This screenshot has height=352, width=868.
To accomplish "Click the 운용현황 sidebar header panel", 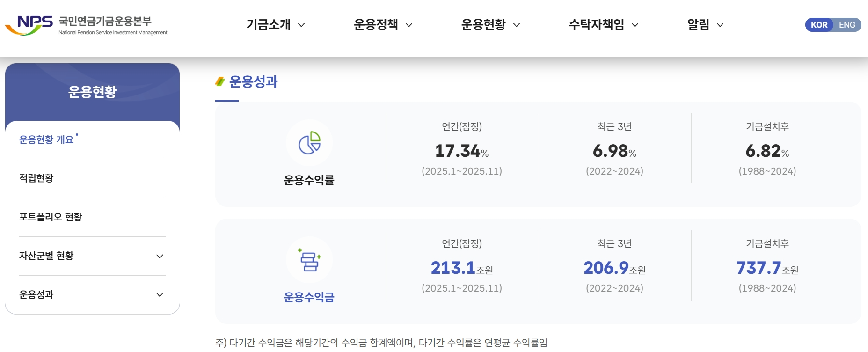I will click(92, 92).
